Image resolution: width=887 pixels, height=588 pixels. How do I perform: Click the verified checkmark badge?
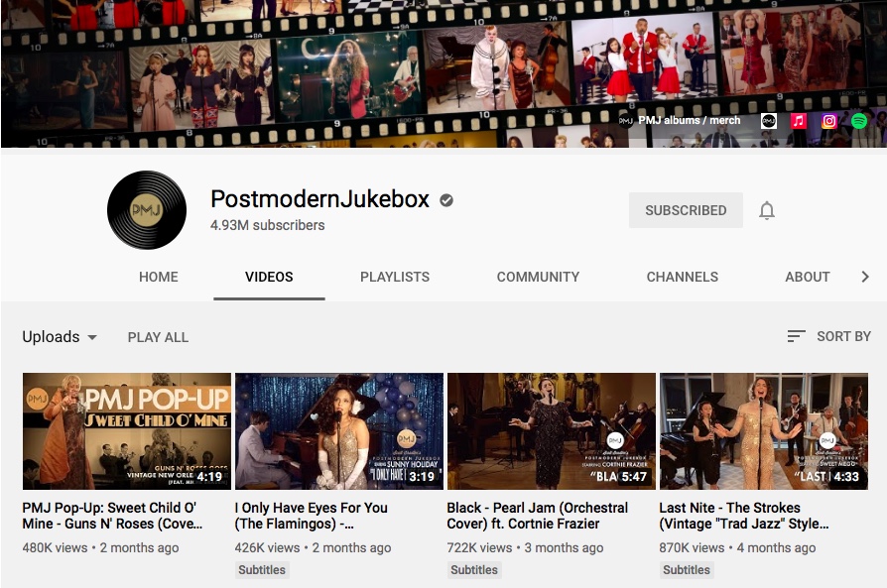pyautogui.click(x=446, y=200)
